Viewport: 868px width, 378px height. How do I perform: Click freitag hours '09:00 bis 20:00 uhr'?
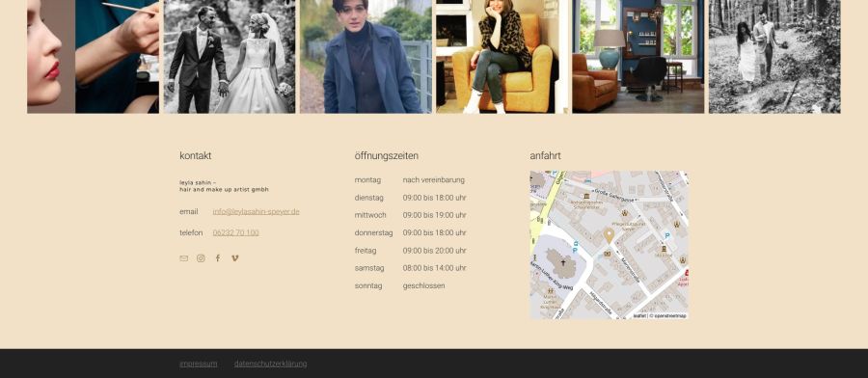click(x=435, y=250)
